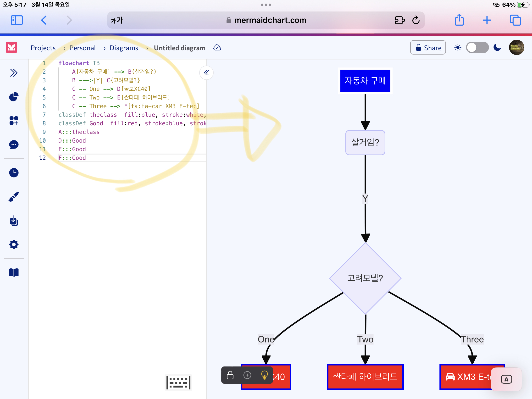The image size is (532, 399).
Task: Click code line 'D:::Good'
Action: point(72,141)
